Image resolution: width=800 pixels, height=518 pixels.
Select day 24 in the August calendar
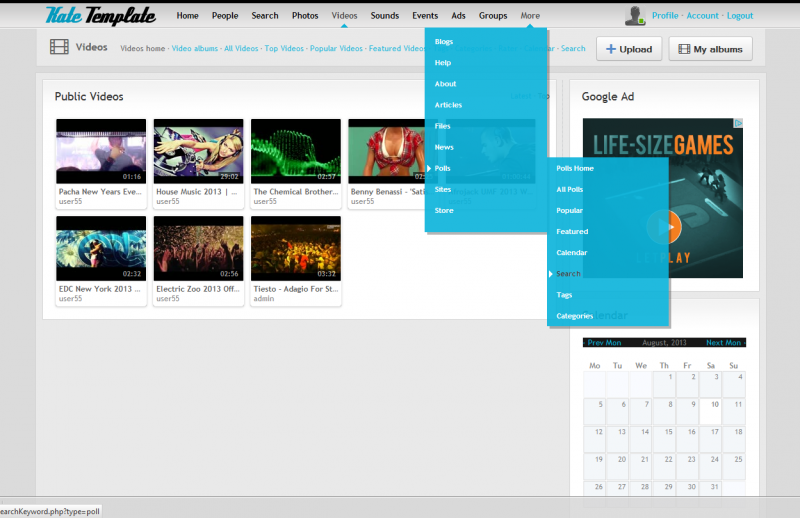click(710, 467)
